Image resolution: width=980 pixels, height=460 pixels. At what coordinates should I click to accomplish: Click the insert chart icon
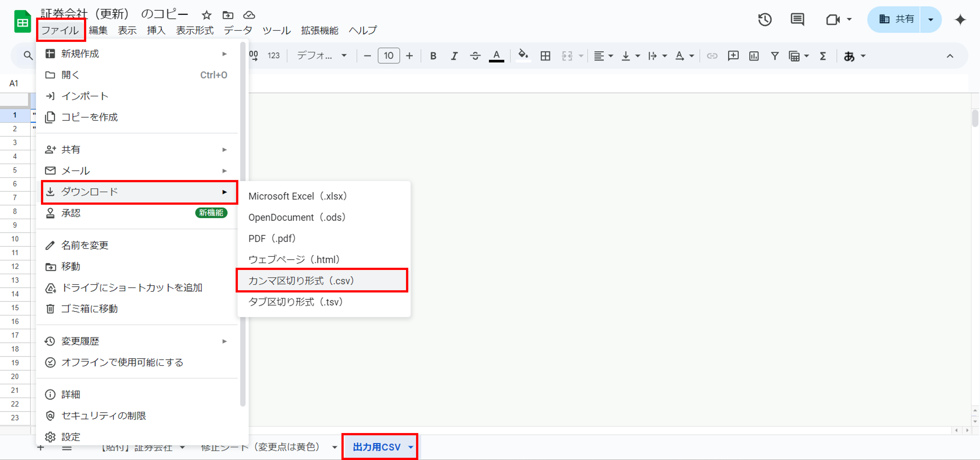click(x=754, y=56)
